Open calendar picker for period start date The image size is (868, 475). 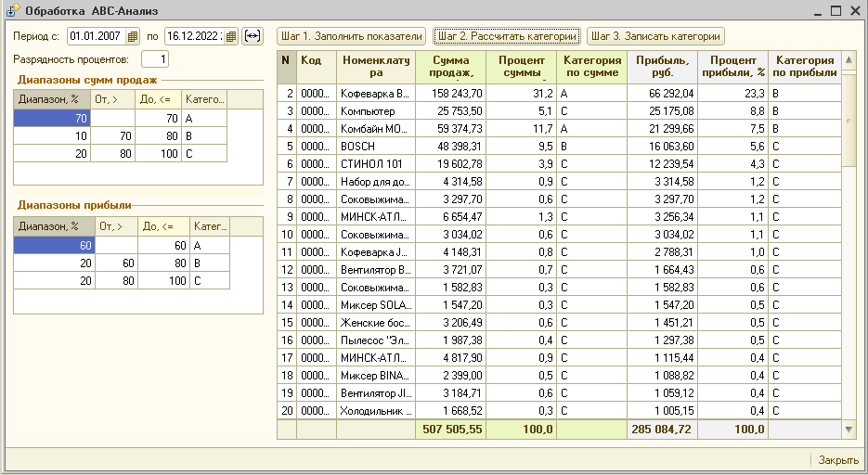pos(133,36)
